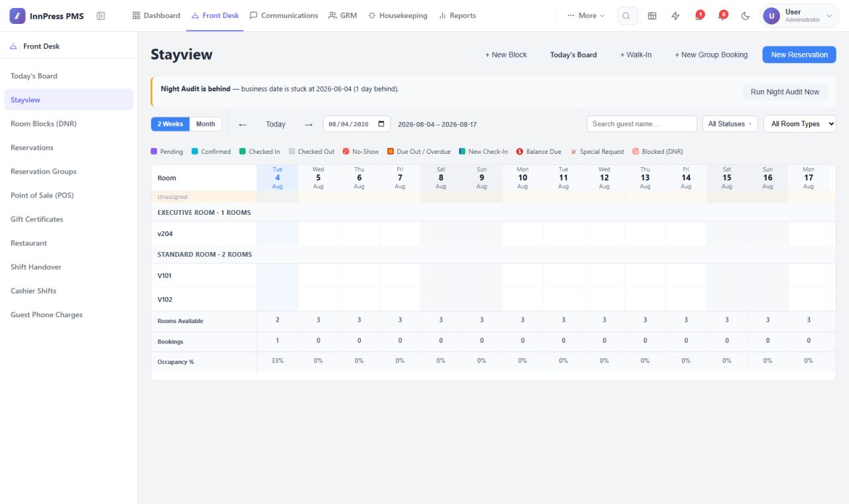The image size is (849, 504).
Task: Select Today's Board in the sidebar
Action: pos(68,76)
